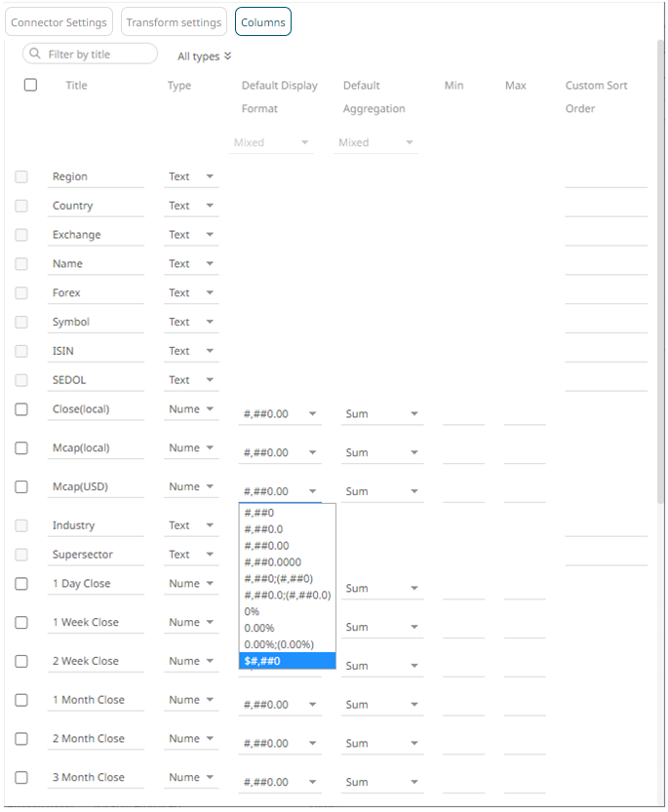Open the Region Type dropdown

point(191,177)
